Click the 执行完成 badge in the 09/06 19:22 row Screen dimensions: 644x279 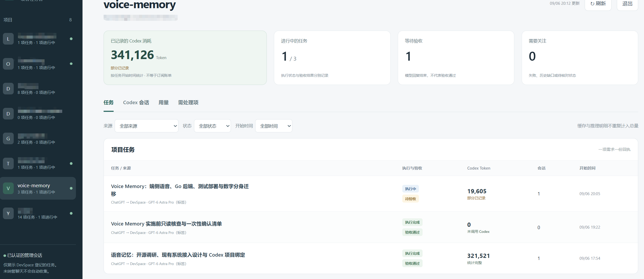coord(412,222)
